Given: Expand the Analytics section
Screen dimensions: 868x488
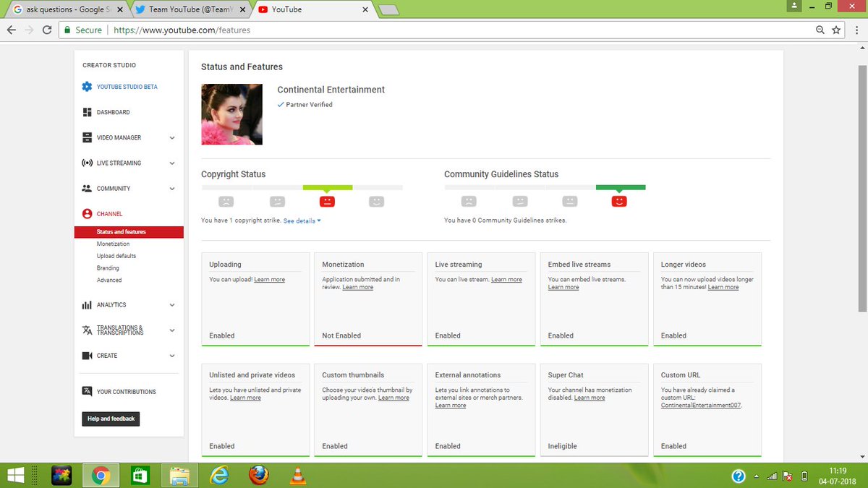Looking at the screenshot, I should tap(172, 305).
